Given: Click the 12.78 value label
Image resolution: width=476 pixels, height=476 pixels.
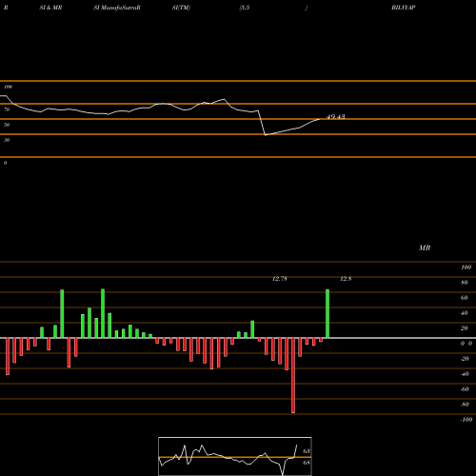Looking at the screenshot, I should pos(280,279).
